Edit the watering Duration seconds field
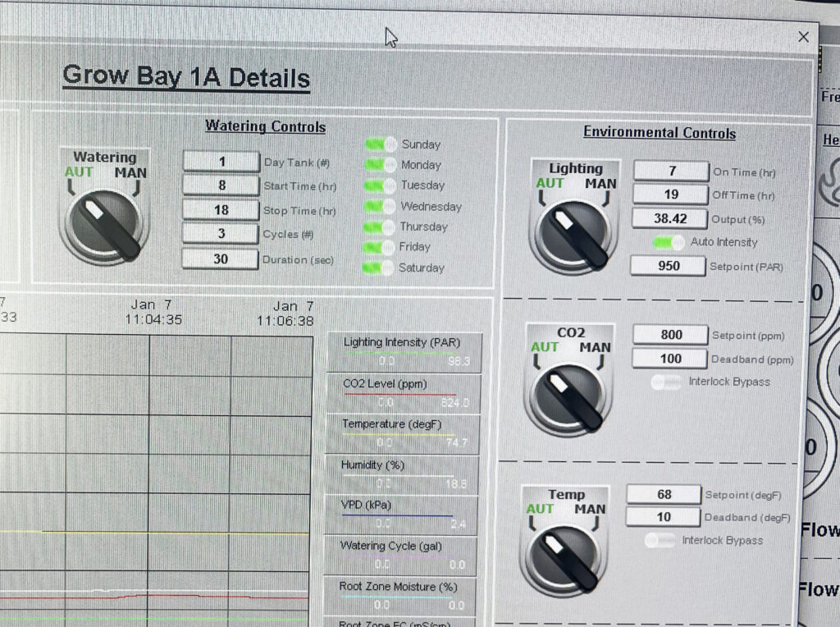The image size is (840, 627). pyautogui.click(x=221, y=259)
